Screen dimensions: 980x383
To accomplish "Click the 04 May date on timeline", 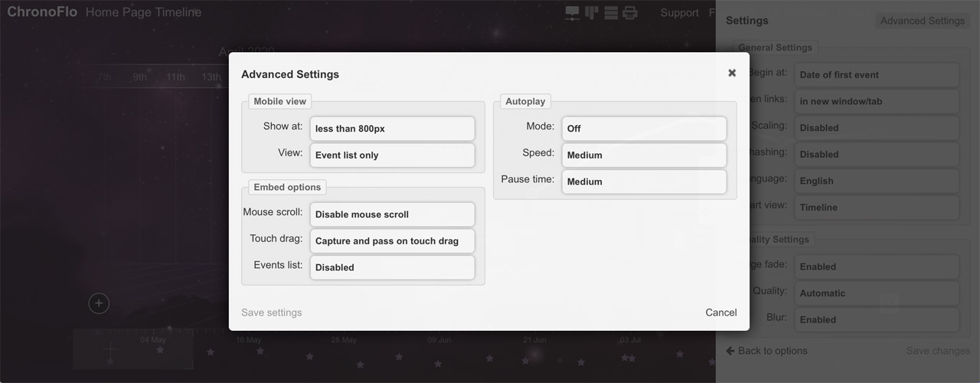I will click(153, 339).
